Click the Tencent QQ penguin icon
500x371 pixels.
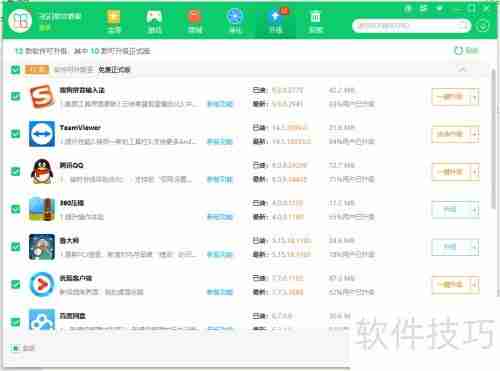coord(42,172)
